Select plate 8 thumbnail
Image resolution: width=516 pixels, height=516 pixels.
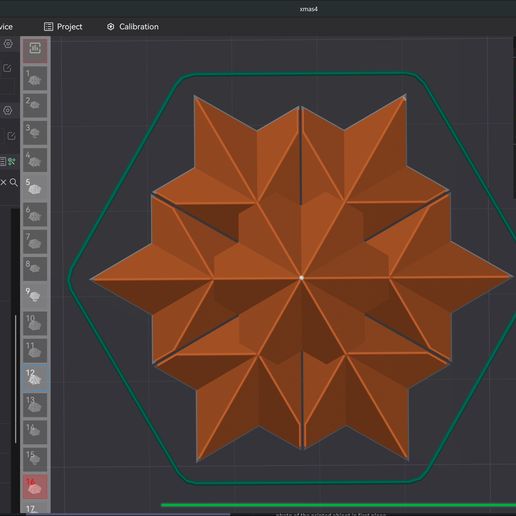tap(35, 269)
